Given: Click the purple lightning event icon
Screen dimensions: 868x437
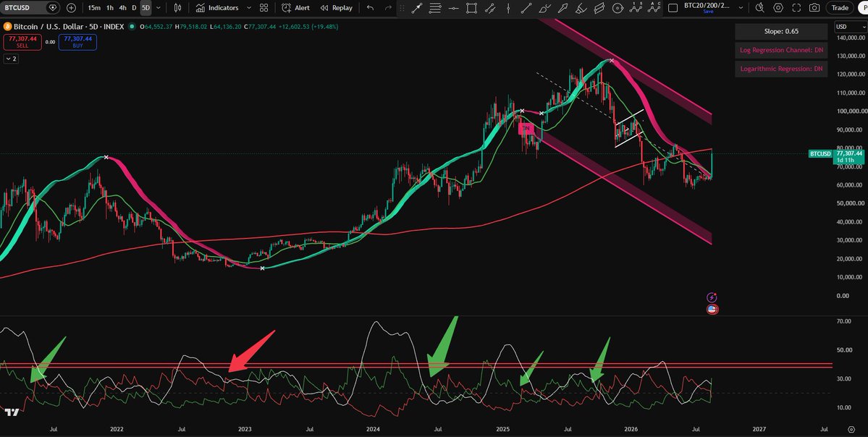Looking at the screenshot, I should click(x=713, y=297).
